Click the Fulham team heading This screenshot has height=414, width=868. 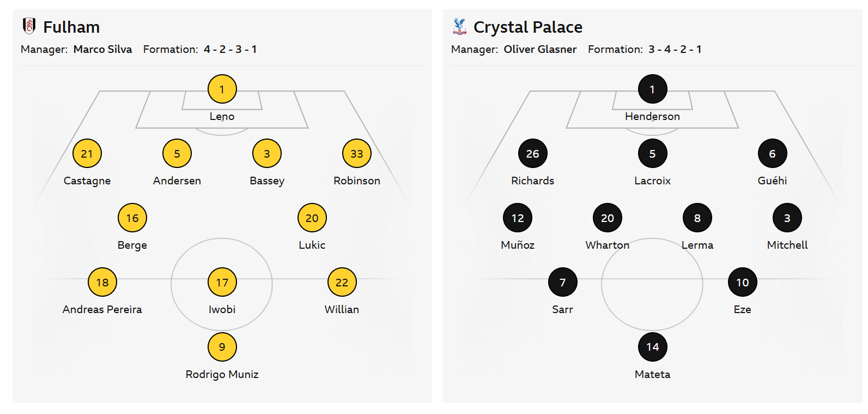tap(71, 27)
